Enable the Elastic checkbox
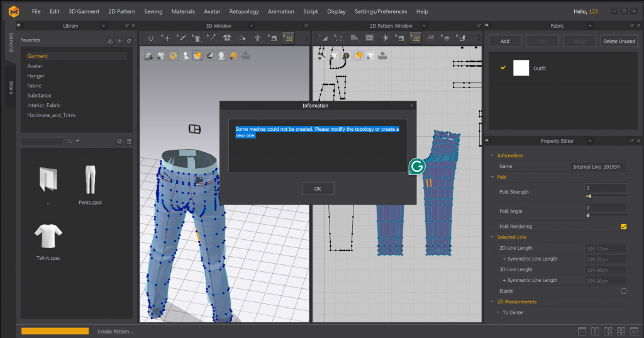The height and width of the screenshot is (338, 644). pos(623,291)
